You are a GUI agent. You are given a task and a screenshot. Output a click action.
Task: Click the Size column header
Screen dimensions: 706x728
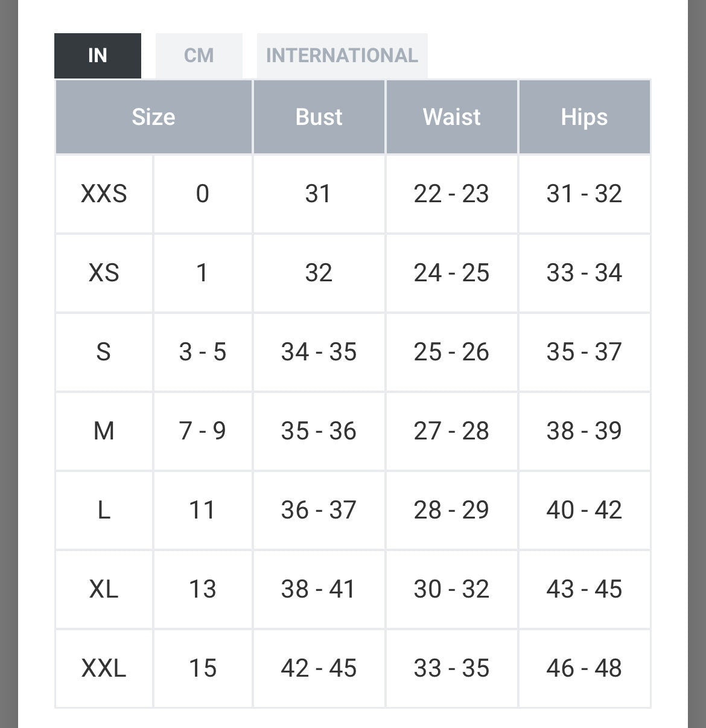[153, 117]
